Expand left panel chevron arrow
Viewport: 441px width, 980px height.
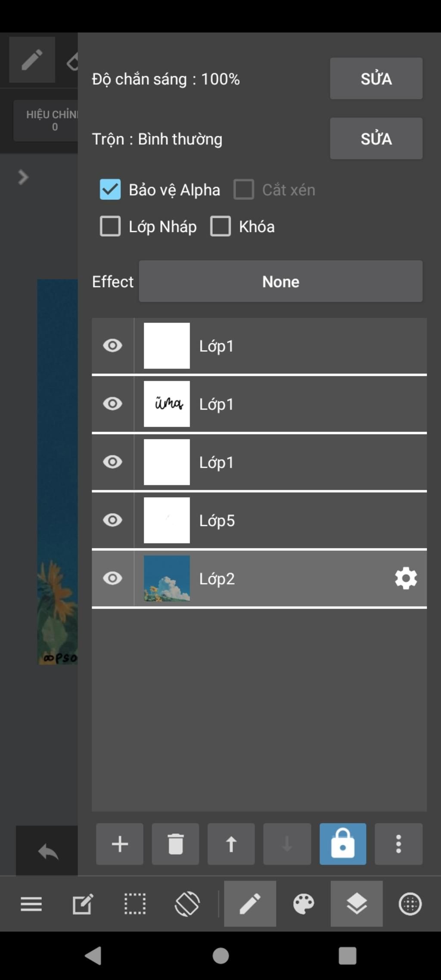tap(23, 177)
